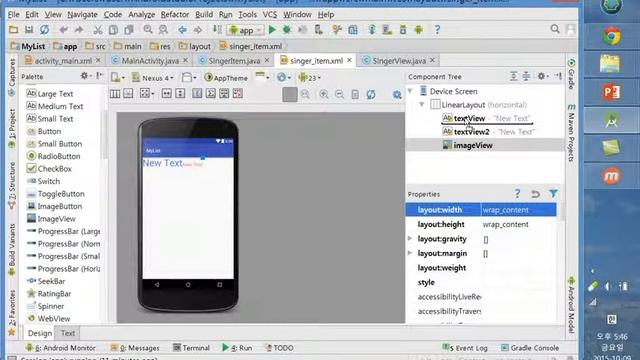Open the Messages tool window
This screenshot has width=640, height=360.
135,348
